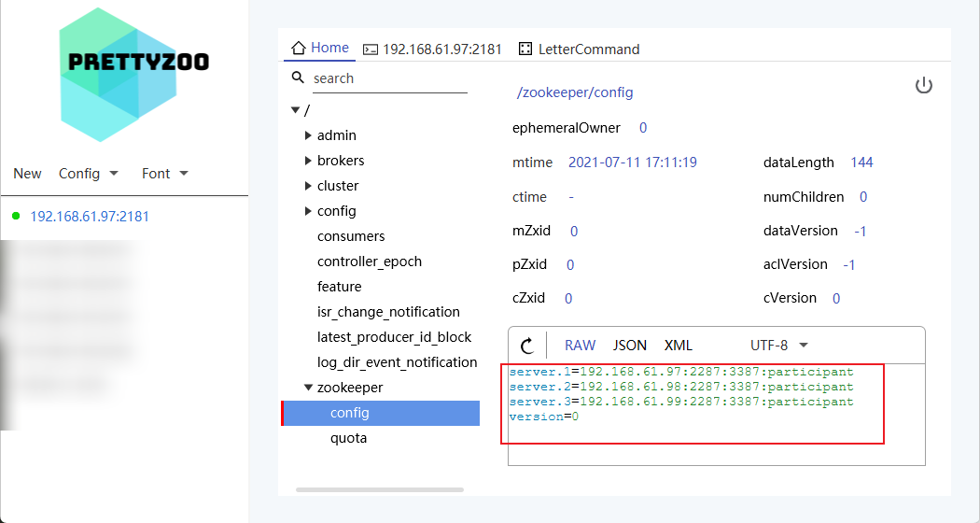Click the LetterCommand tab icon
This screenshot has width=980, height=523.
(x=525, y=49)
